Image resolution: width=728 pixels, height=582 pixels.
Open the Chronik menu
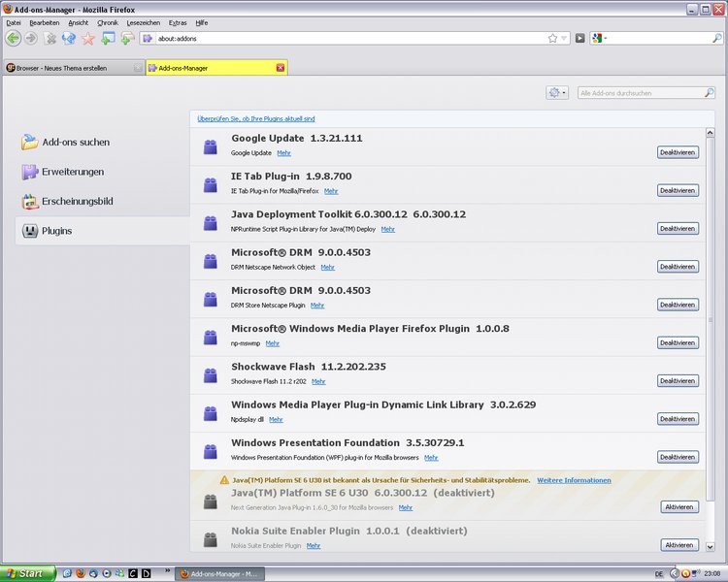click(x=107, y=22)
